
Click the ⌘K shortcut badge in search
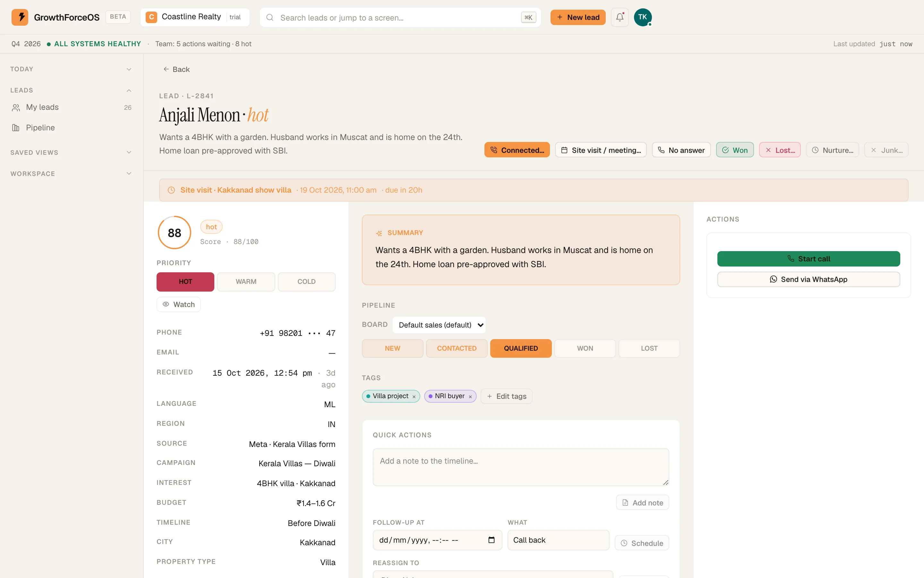tap(528, 18)
